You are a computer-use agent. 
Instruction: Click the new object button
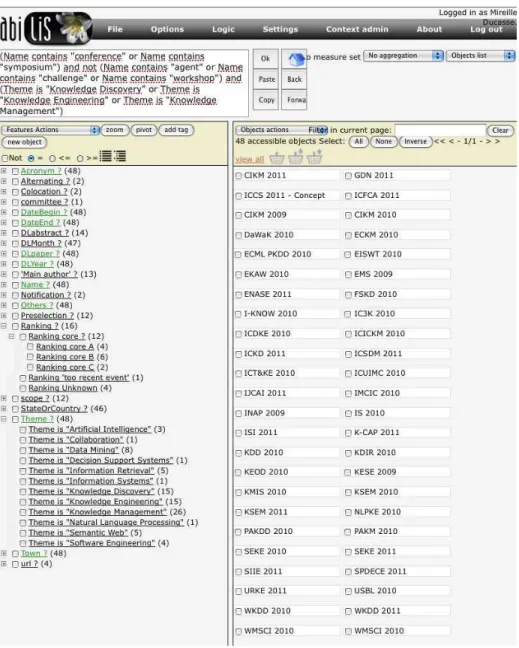click(24, 142)
